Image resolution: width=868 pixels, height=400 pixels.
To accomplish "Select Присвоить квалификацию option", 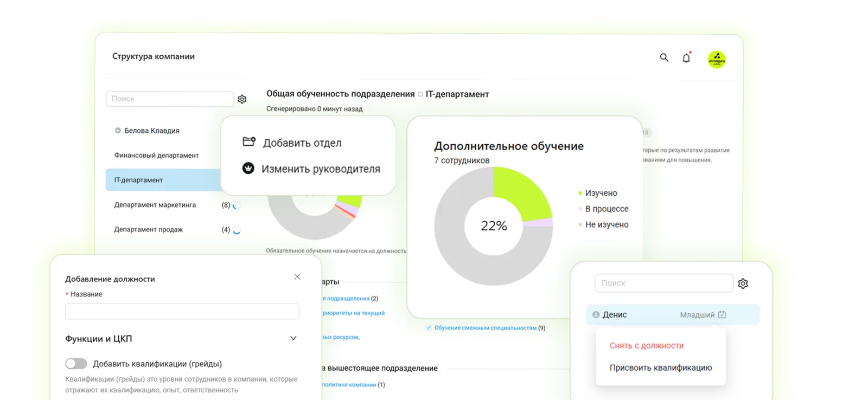I will point(660,367).
